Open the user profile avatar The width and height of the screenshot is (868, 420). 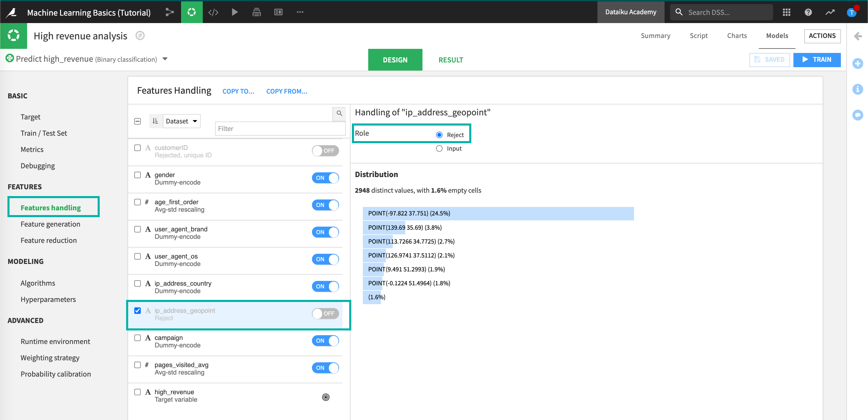click(852, 12)
